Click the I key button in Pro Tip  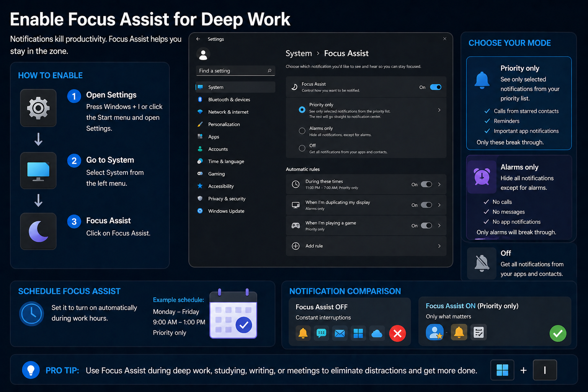545,370
